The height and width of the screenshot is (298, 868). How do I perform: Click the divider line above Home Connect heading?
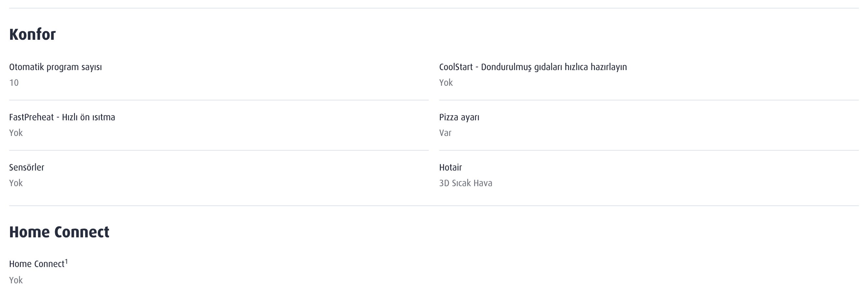click(x=434, y=206)
